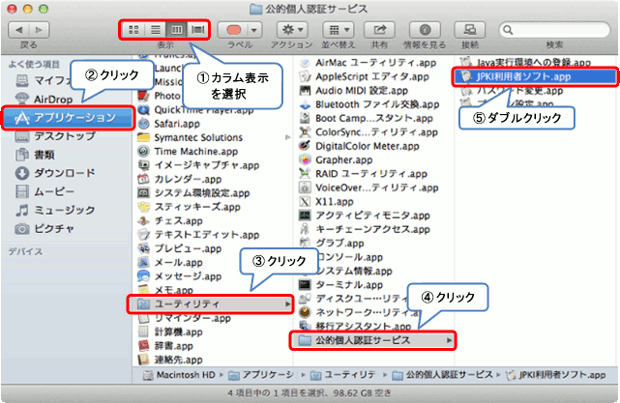Click the Connect toolbar icon
This screenshot has height=403, width=620.
click(x=470, y=30)
